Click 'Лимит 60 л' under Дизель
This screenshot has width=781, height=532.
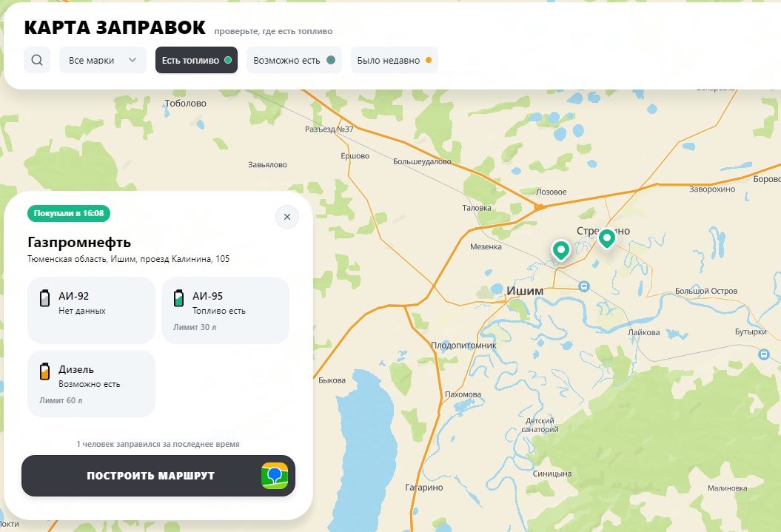pyautogui.click(x=61, y=400)
